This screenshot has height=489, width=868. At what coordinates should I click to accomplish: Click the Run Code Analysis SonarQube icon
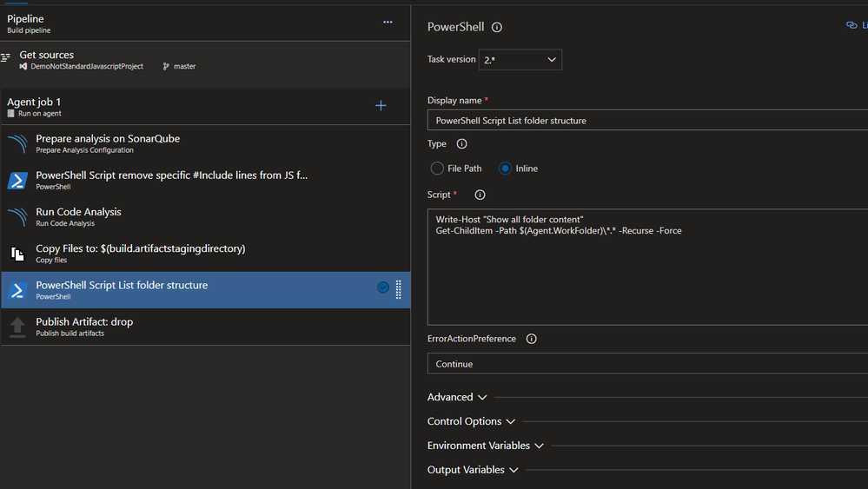click(x=17, y=217)
